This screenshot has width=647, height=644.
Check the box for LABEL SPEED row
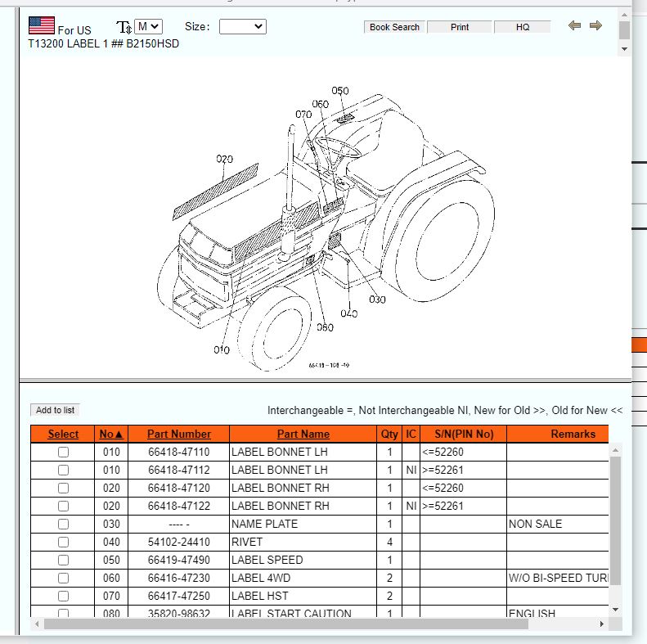coord(63,561)
